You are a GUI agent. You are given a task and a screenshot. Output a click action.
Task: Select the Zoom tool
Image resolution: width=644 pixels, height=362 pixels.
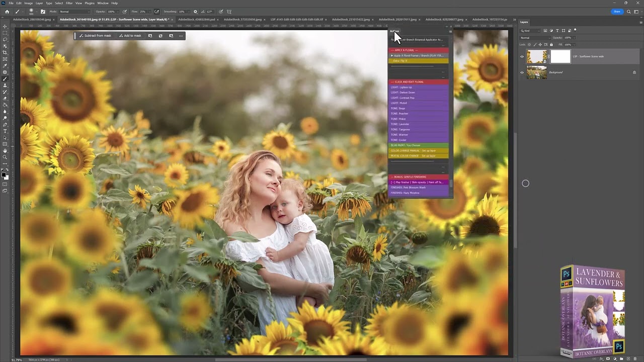6,157
